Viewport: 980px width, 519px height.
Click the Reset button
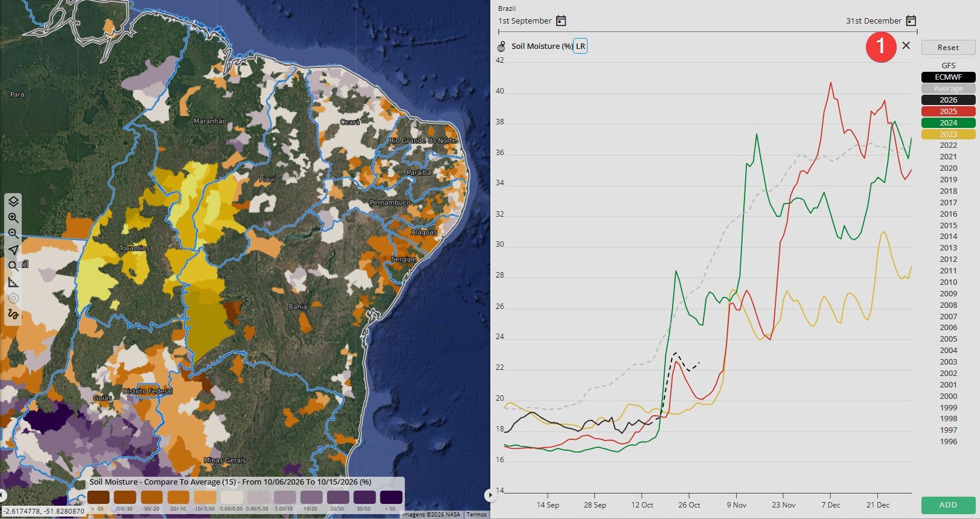point(948,48)
